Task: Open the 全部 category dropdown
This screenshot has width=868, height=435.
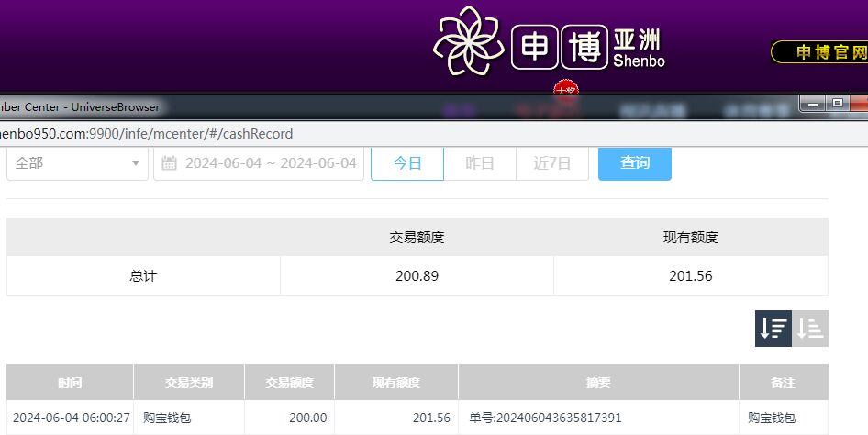Action: click(77, 163)
